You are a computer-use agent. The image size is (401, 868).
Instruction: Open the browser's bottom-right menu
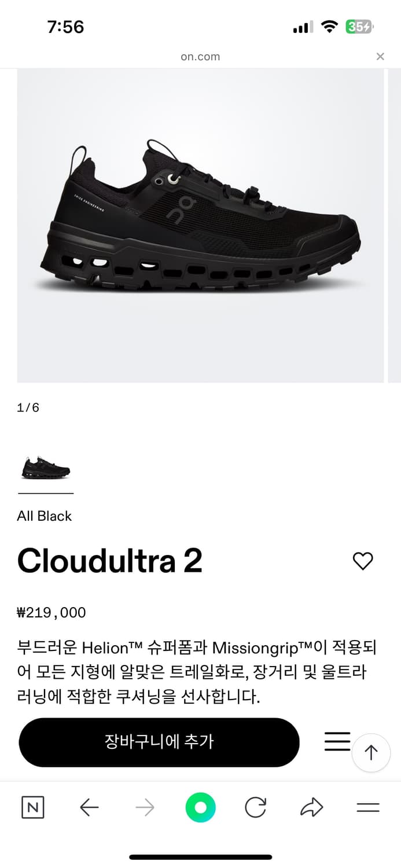click(x=367, y=807)
